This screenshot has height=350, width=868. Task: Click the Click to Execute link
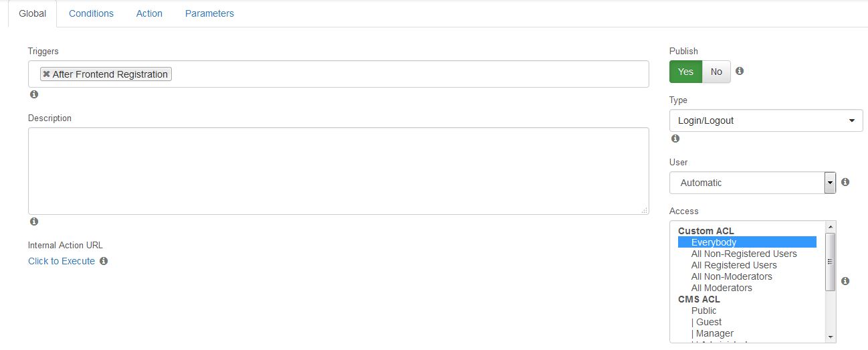pos(62,261)
